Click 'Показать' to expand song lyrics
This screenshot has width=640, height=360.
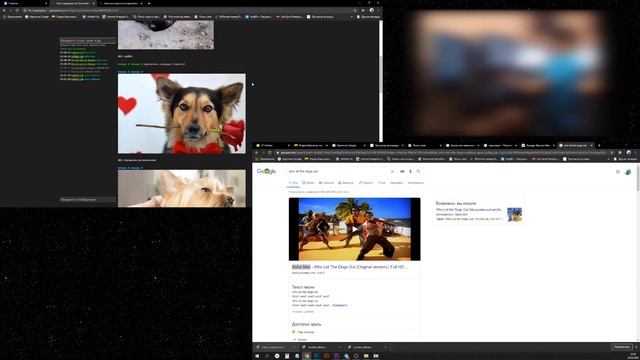[340, 305]
